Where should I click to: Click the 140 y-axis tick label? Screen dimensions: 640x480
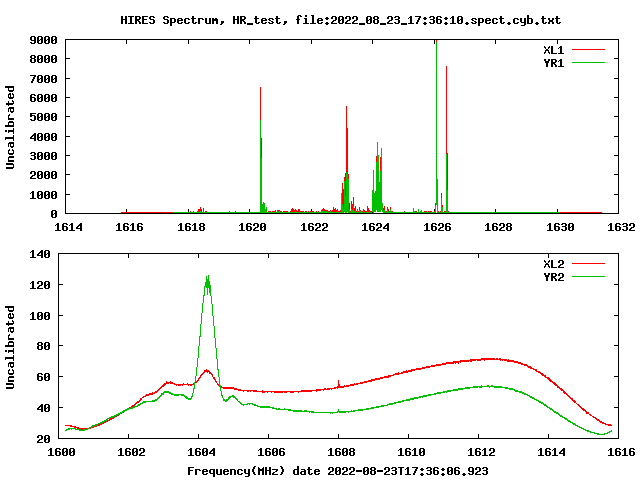point(40,254)
